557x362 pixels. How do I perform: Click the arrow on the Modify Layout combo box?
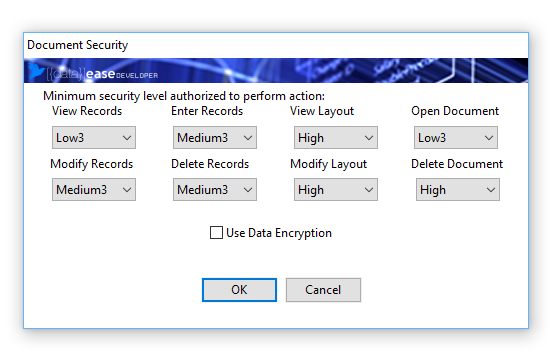[369, 190]
